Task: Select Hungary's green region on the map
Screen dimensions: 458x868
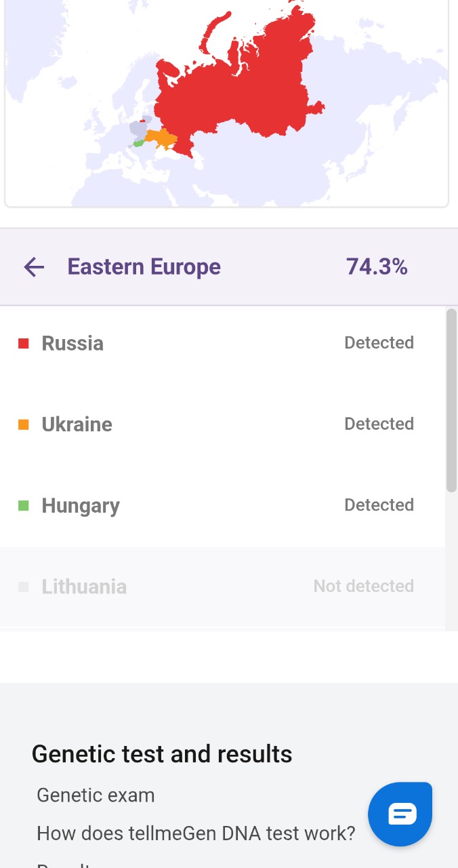Action: [138, 143]
